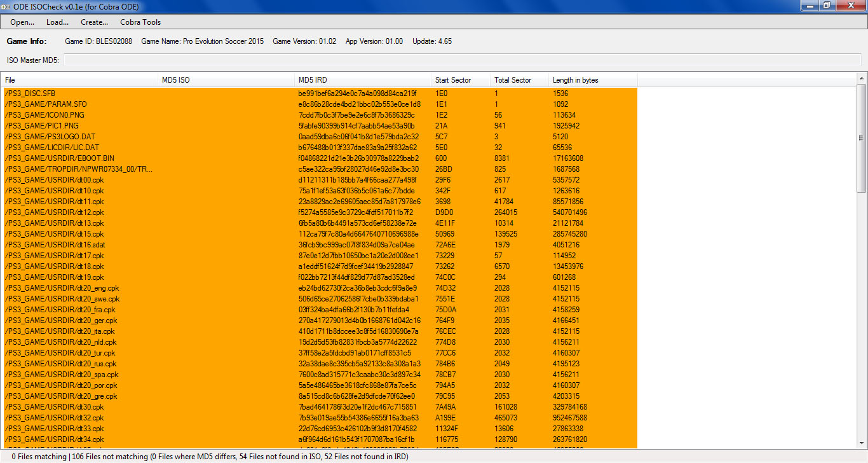This screenshot has width=868, height=463.
Task: Sort by Length in bytes column
Action: pyautogui.click(x=591, y=80)
